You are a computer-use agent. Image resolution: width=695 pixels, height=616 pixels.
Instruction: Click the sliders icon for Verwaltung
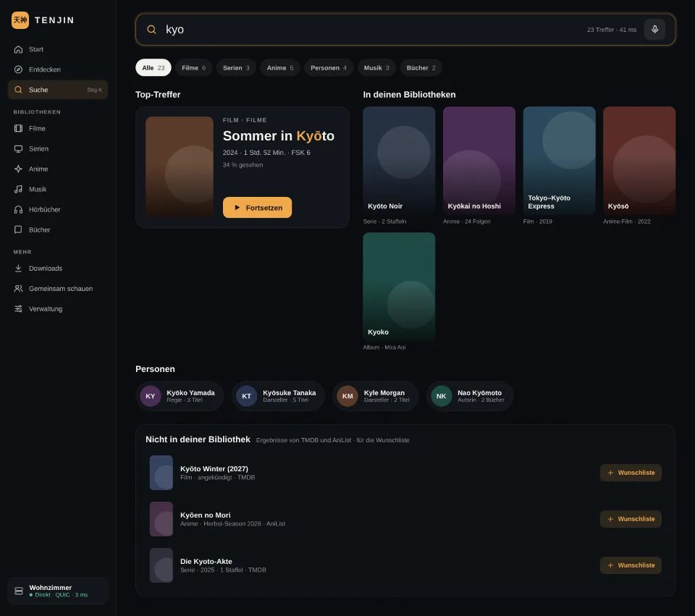coord(18,309)
